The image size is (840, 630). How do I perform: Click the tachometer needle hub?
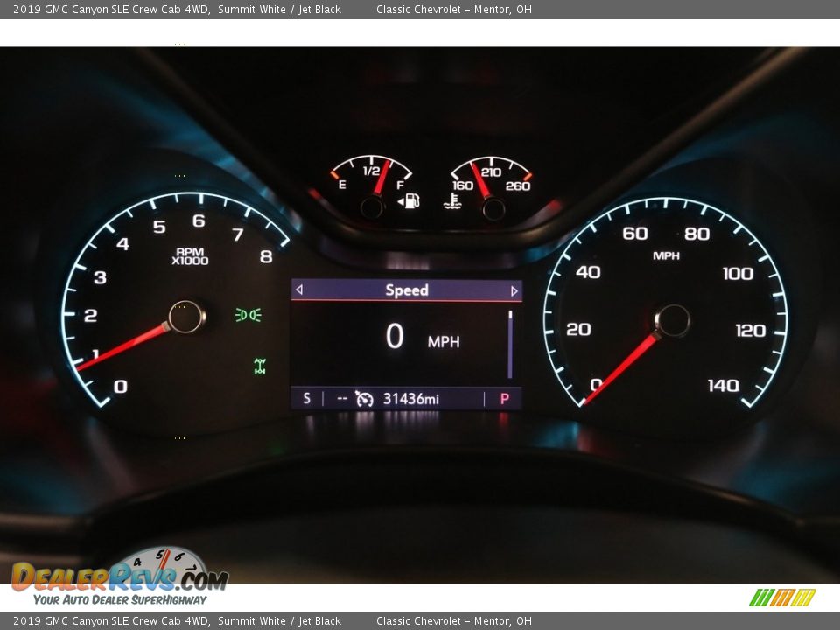[186, 317]
